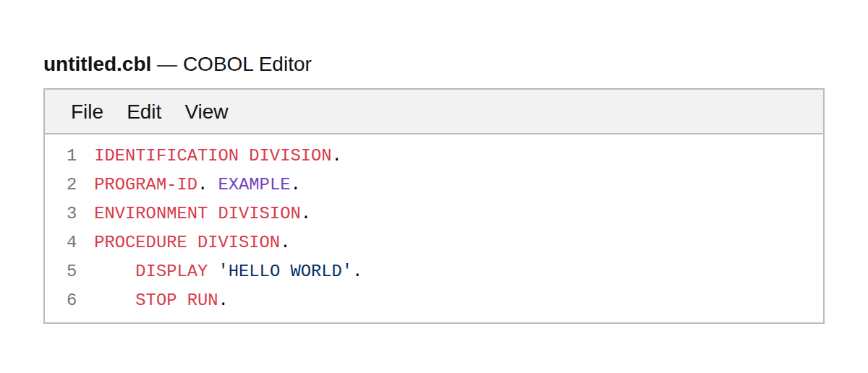Viewport: 868px width, 373px height.
Task: Click line number 4 in the gutter
Action: coord(72,242)
